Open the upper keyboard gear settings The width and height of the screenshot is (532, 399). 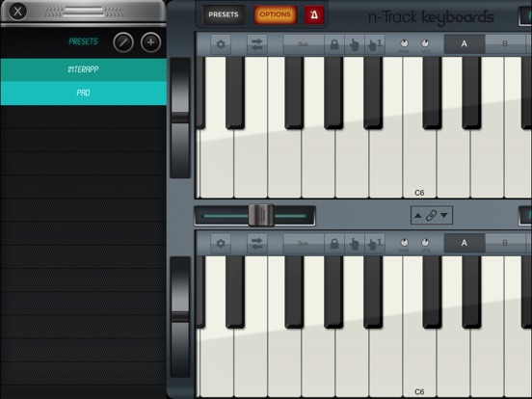(221, 44)
